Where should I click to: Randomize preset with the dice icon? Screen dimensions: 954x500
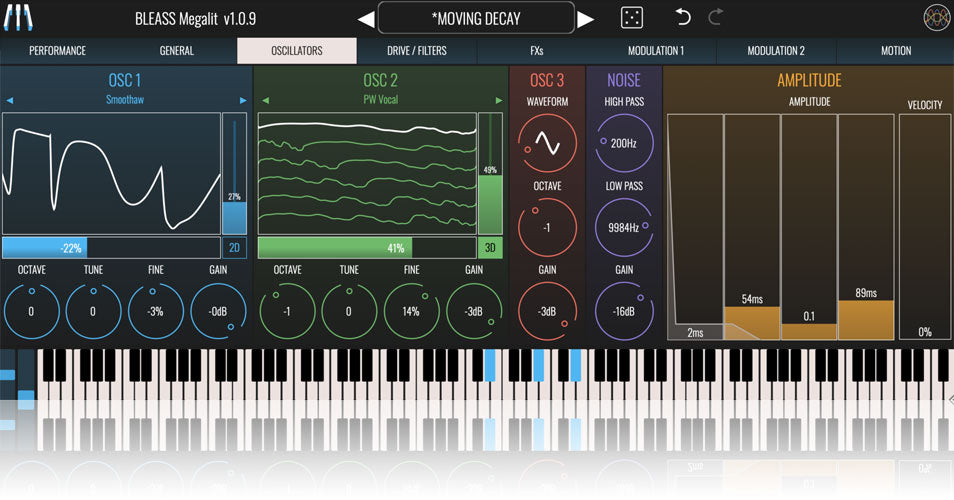[x=632, y=18]
